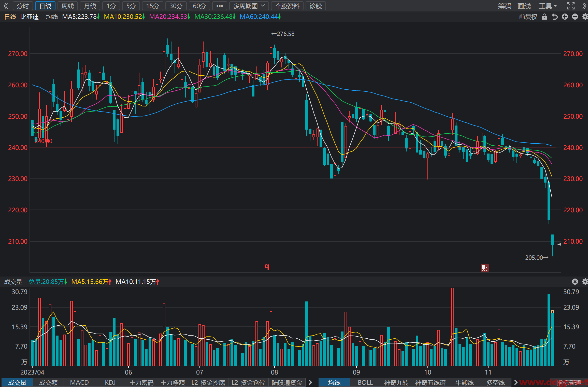Open chart settings gear icon at top right

coord(585,17)
